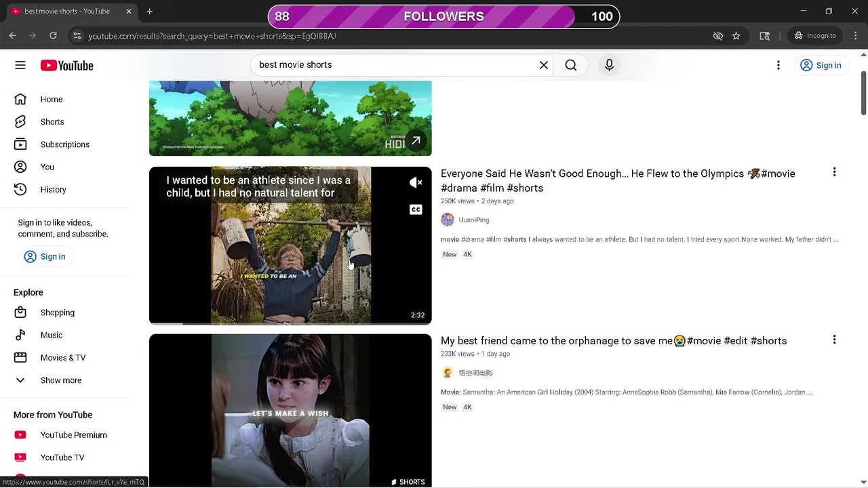Click Sign in button in top header

click(821, 65)
